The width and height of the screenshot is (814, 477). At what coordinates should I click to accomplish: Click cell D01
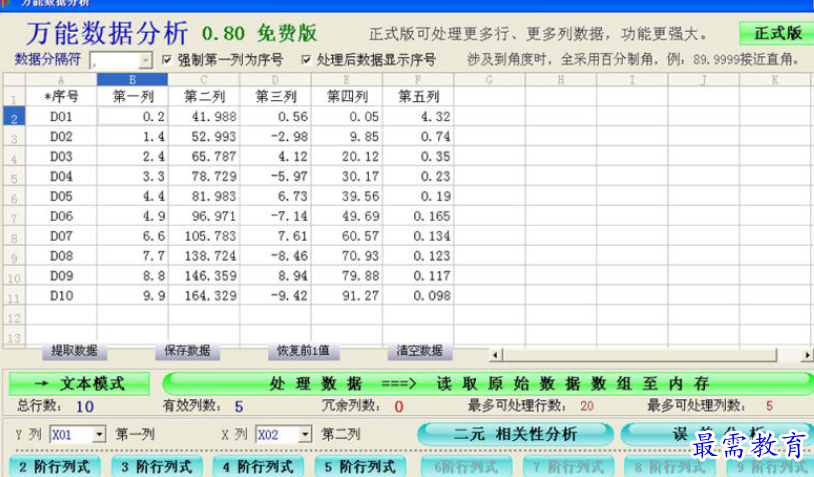pos(61,117)
